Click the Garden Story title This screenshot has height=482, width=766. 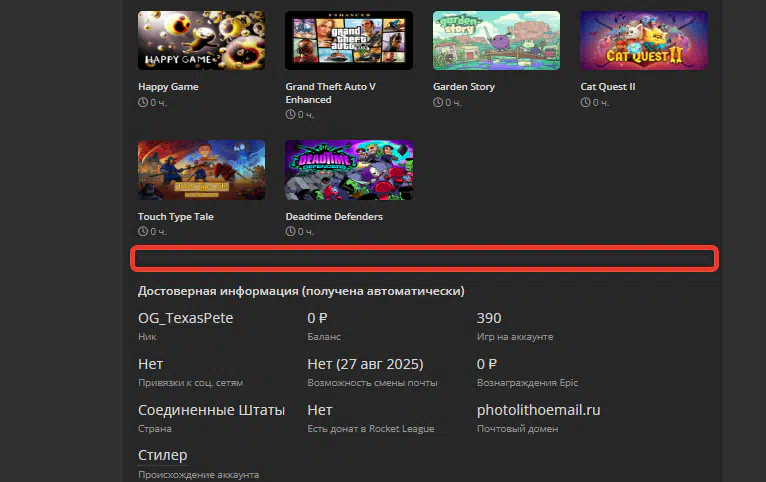(464, 87)
